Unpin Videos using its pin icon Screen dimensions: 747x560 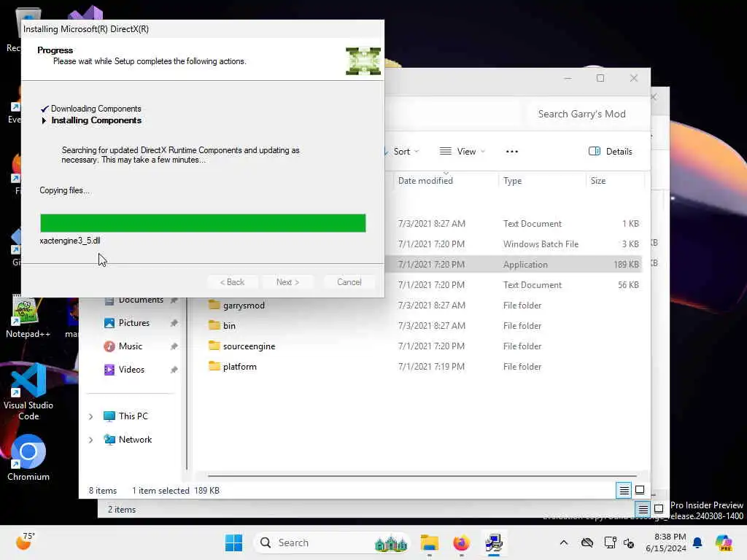(x=174, y=370)
